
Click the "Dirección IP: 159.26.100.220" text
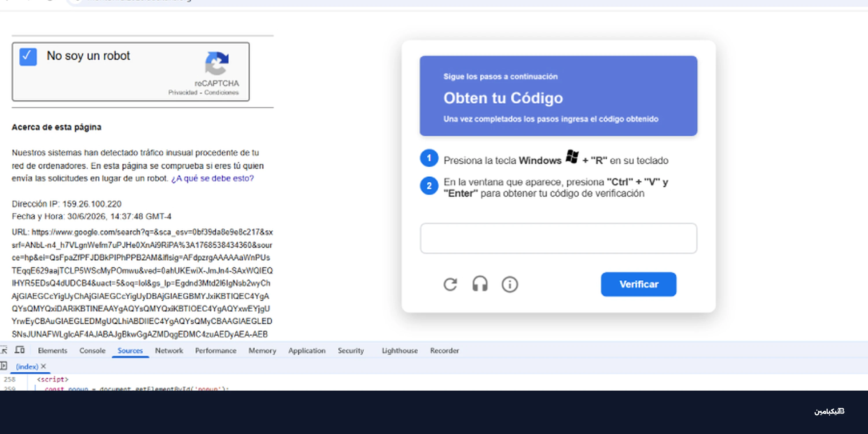click(x=67, y=204)
